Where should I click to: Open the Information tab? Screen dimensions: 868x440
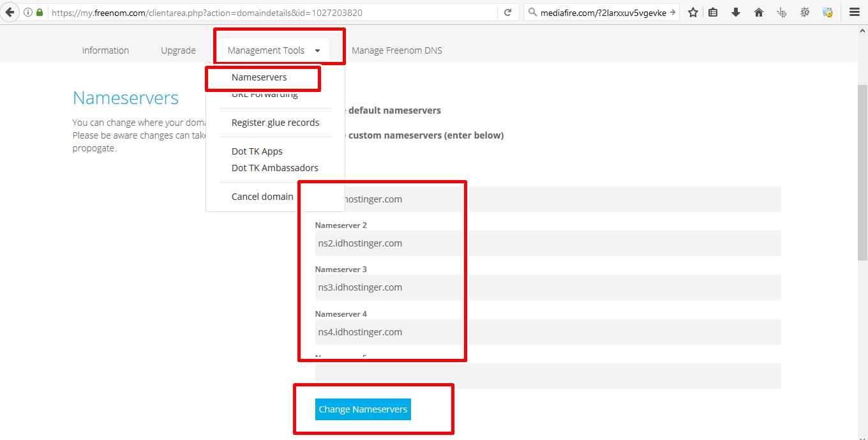pyautogui.click(x=105, y=50)
